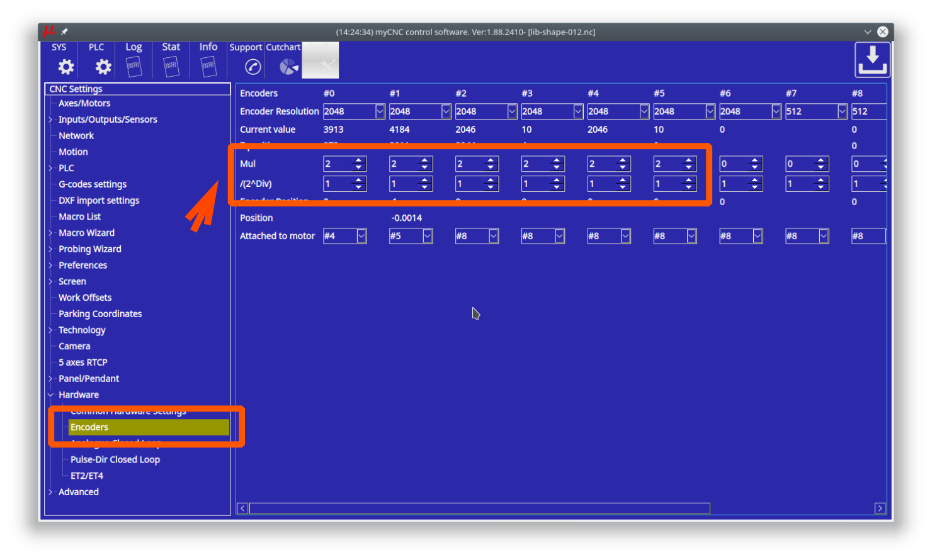
Task: Click the horizontal scrollbar right arrow
Action: (880, 508)
